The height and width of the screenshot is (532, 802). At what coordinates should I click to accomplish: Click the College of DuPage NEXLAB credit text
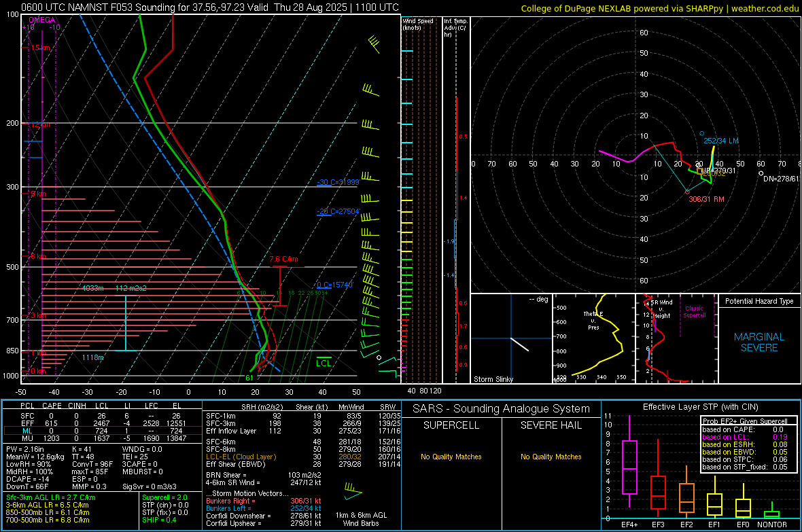[x=659, y=8]
